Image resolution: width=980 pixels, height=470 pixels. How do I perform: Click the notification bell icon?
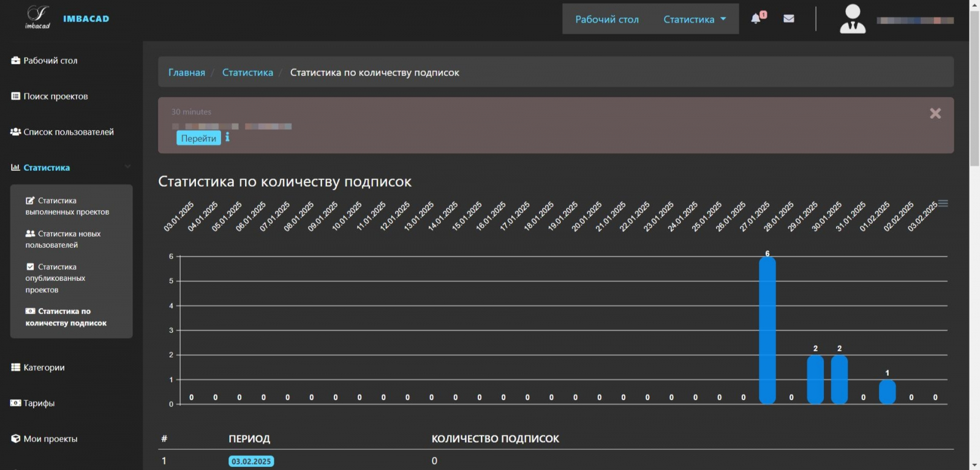(756, 18)
